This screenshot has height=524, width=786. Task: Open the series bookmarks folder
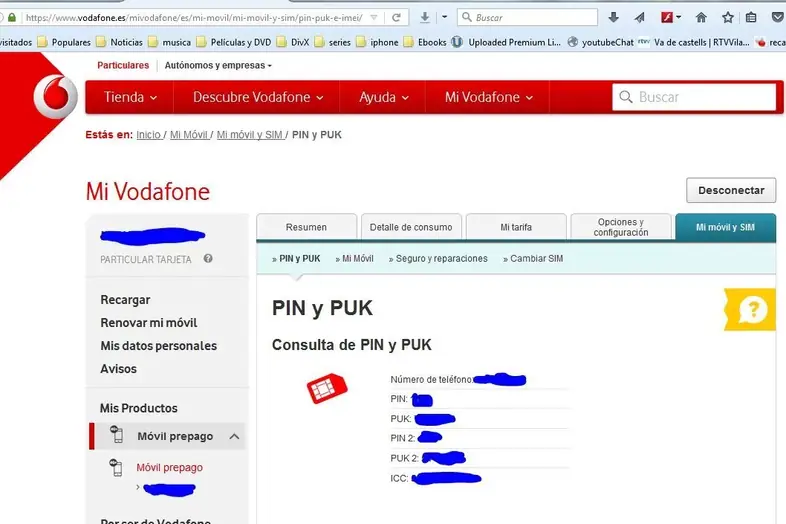pos(333,42)
